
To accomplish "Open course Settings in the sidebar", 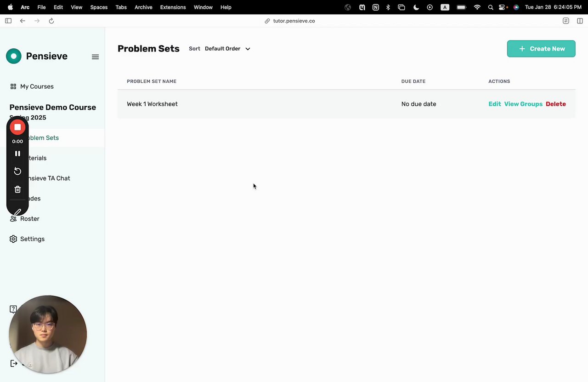I will 32,239.
